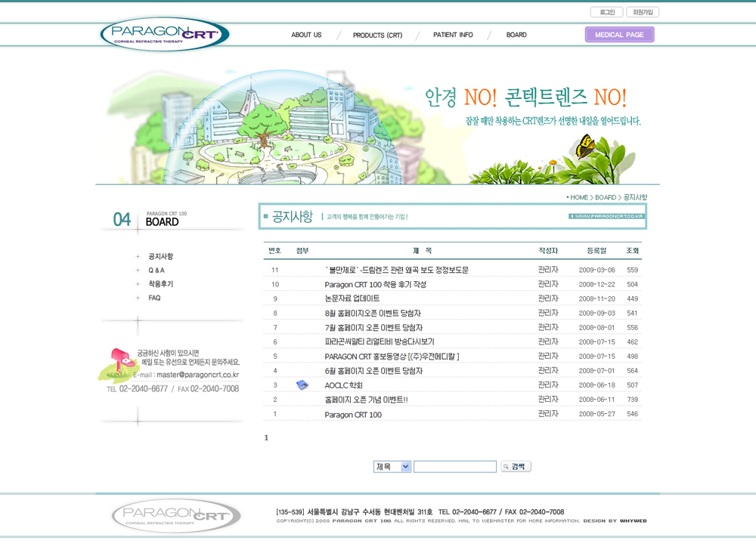Viewport: 756px width, 547px height.
Task: Go to the PATIENT INFO menu
Action: pyautogui.click(x=453, y=35)
